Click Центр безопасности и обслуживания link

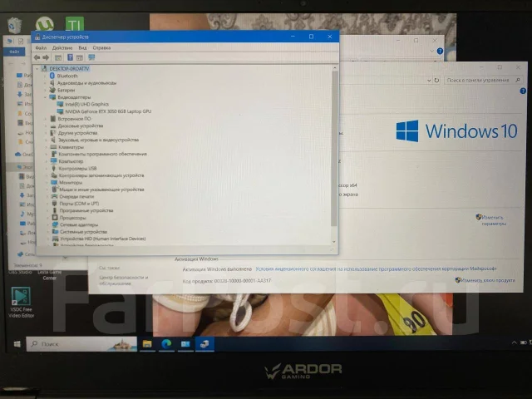click(x=124, y=280)
